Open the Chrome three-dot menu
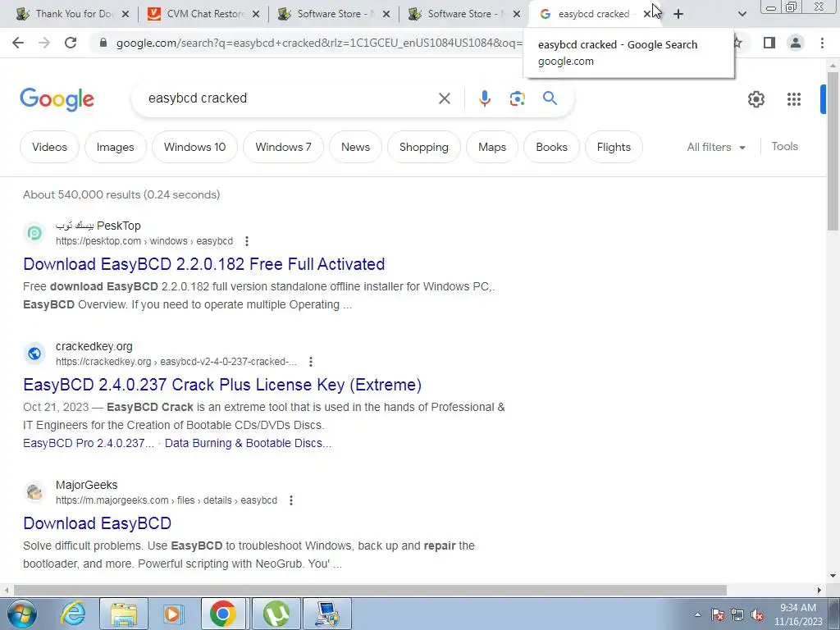840x630 pixels. tap(822, 43)
